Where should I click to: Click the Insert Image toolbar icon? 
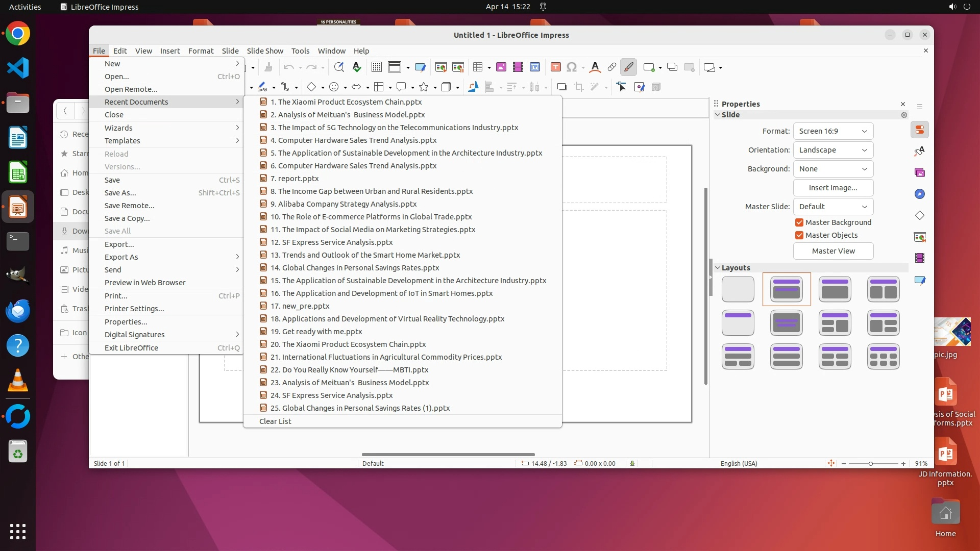click(501, 67)
